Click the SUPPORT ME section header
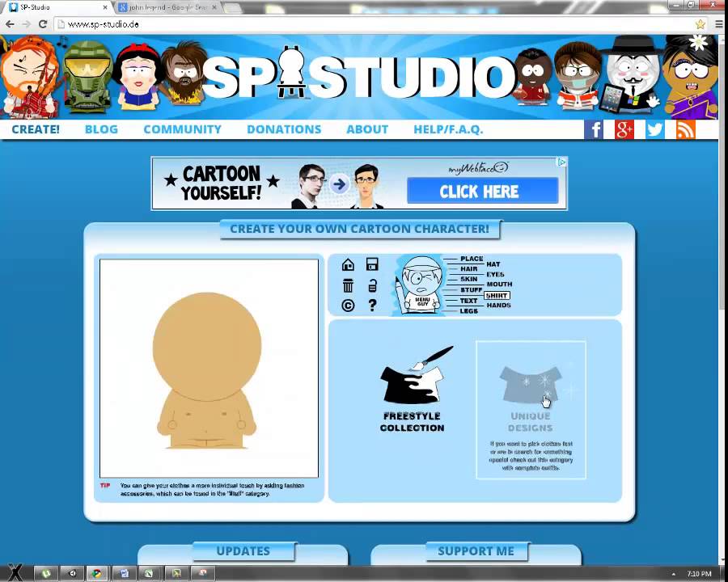 476,551
